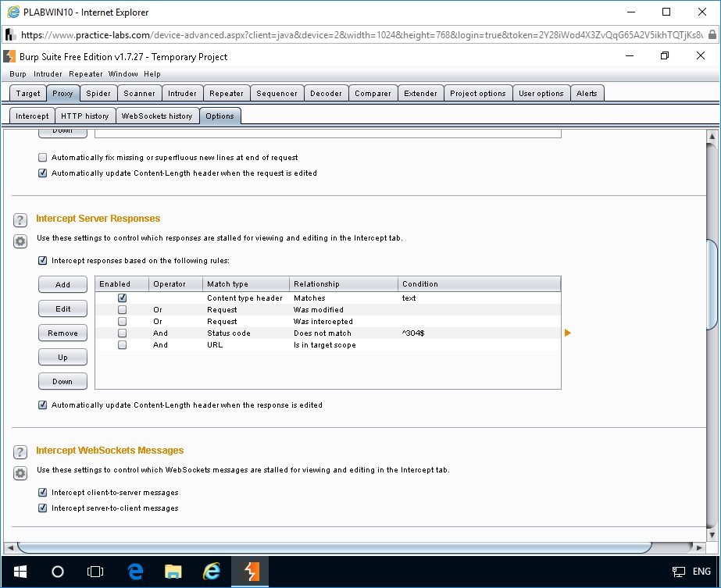The height and width of the screenshot is (588, 721).
Task: Open Burp Suite from the Windows taskbar
Action: 252,572
